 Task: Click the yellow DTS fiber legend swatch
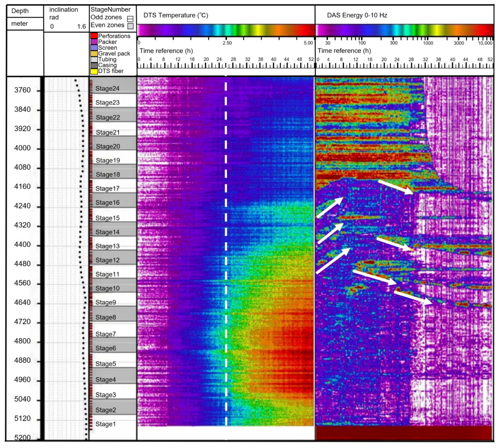[x=94, y=71]
